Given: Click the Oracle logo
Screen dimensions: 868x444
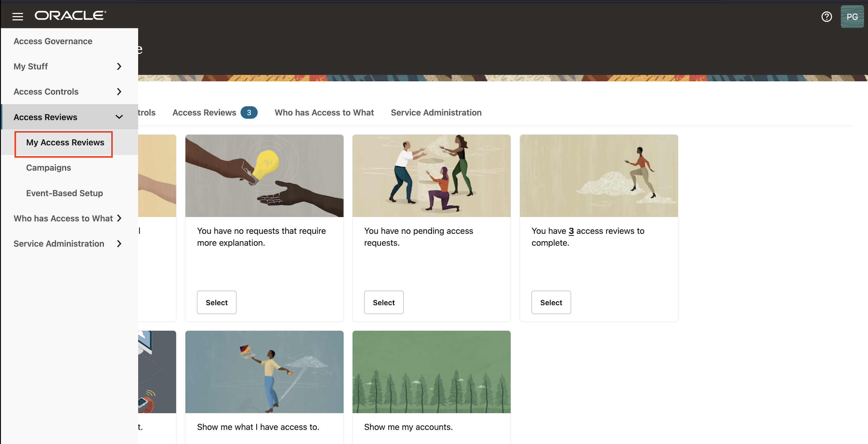Looking at the screenshot, I should tap(70, 15).
